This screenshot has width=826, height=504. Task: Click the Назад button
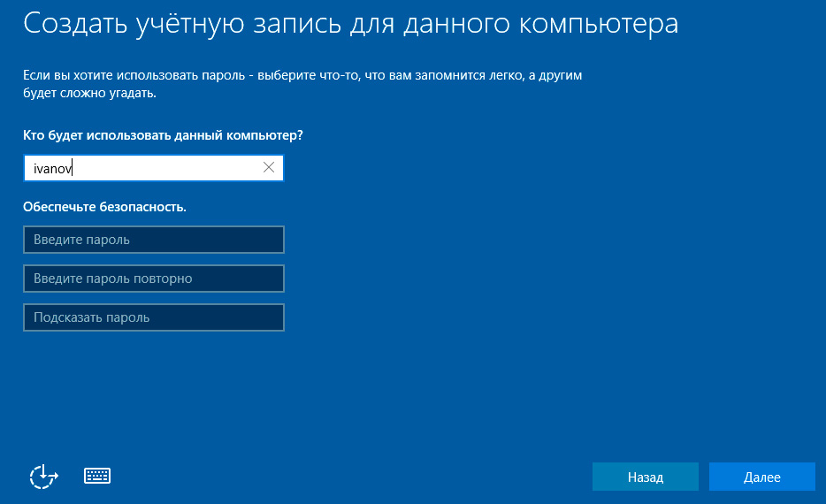click(x=646, y=477)
